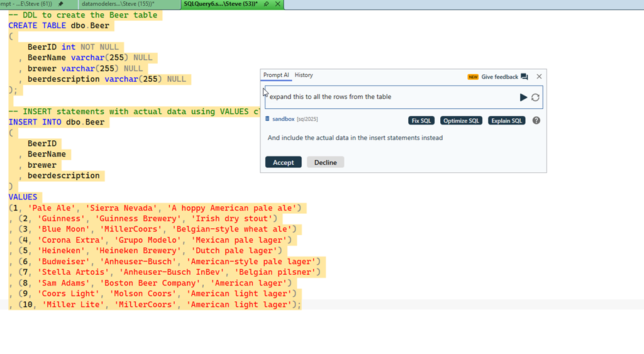Run the prompt with the play icon
Screen dimensions: 644x354
pos(523,97)
